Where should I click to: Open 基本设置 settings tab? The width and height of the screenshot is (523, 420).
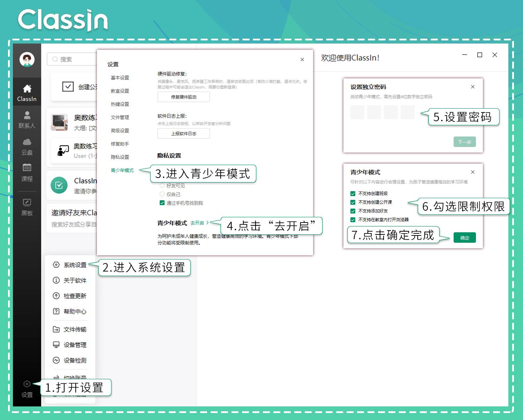(120, 78)
